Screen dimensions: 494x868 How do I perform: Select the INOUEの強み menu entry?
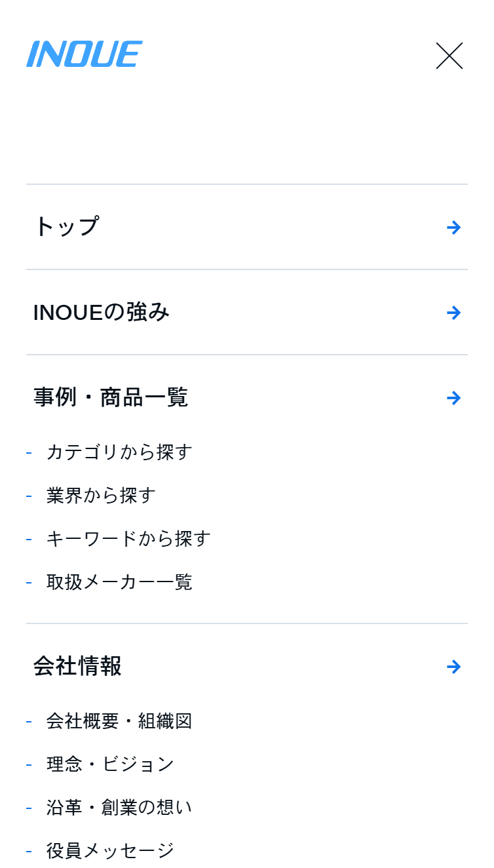coord(102,313)
